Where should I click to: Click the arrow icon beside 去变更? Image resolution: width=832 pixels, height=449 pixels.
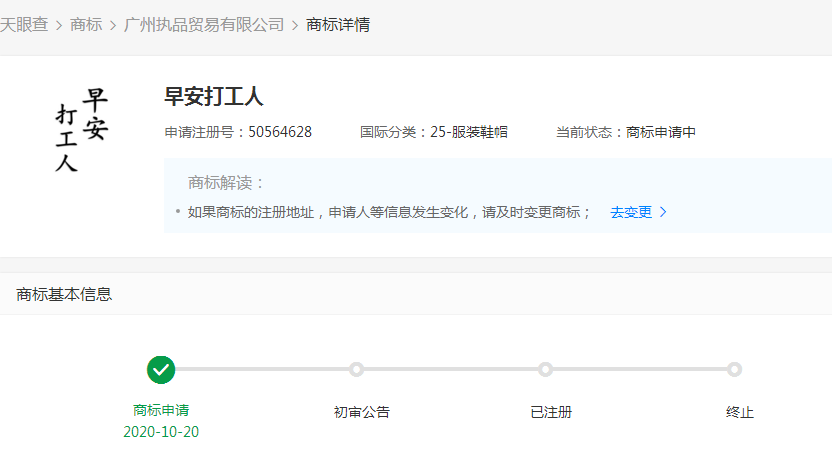[x=663, y=212]
